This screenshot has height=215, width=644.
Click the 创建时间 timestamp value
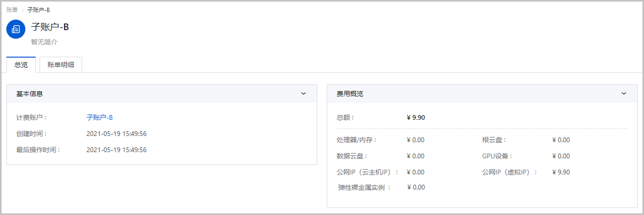(x=116, y=133)
